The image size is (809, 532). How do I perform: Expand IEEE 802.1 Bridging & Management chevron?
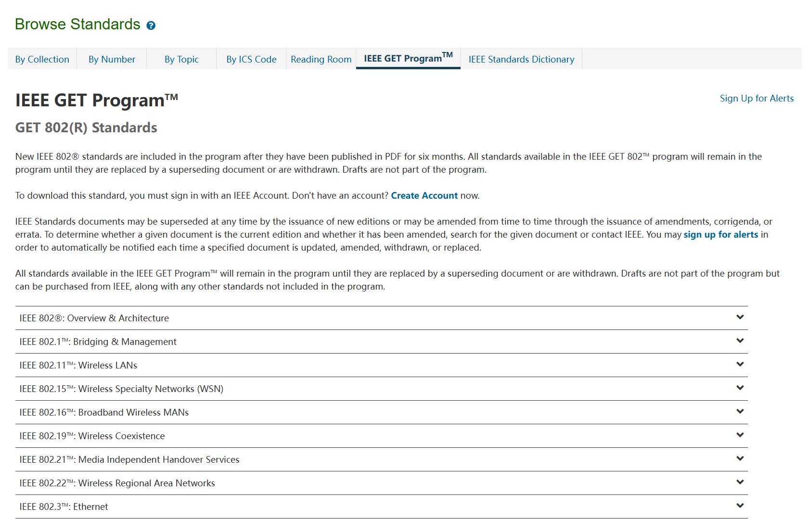[x=740, y=341]
